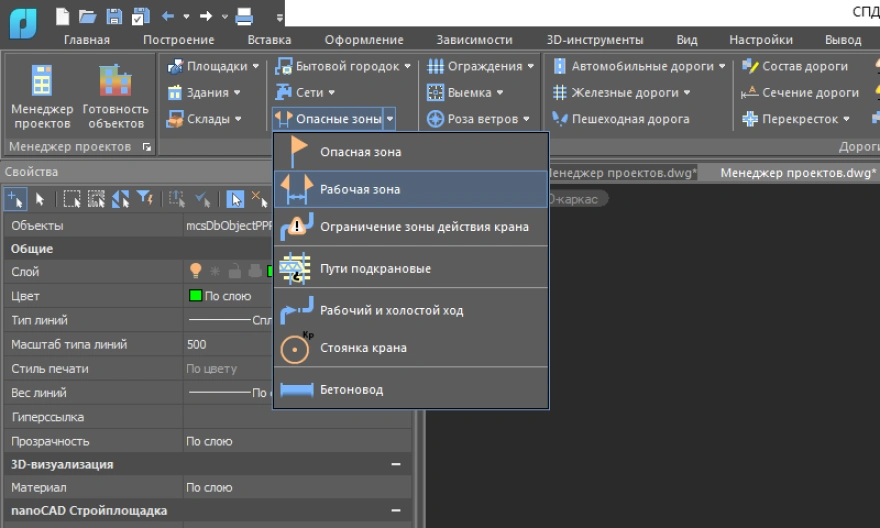Viewport: 880px width, 528px height.
Task: Collapse the 3D-визуализация section
Action: (x=396, y=464)
